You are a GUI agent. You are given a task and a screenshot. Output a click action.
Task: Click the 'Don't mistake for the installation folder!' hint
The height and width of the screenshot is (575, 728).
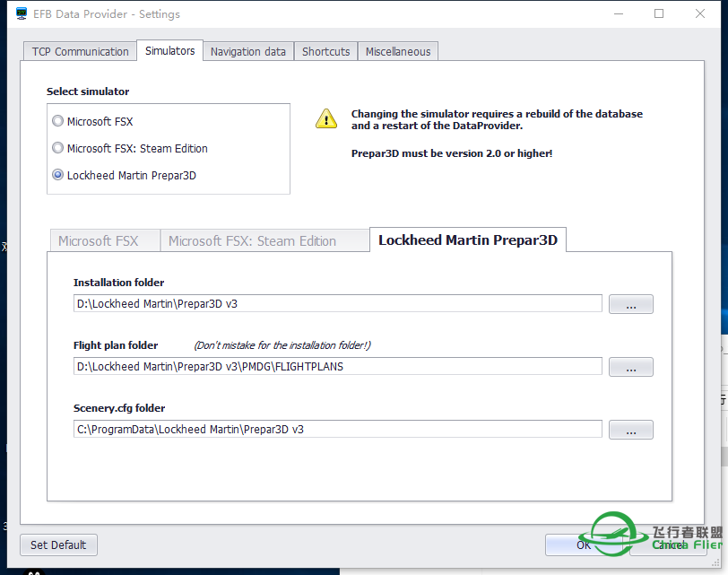(282, 345)
